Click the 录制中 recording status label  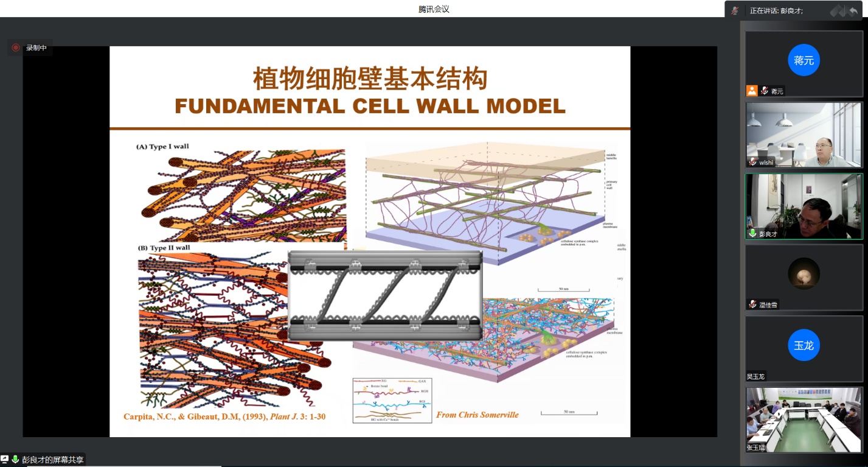pyautogui.click(x=36, y=47)
